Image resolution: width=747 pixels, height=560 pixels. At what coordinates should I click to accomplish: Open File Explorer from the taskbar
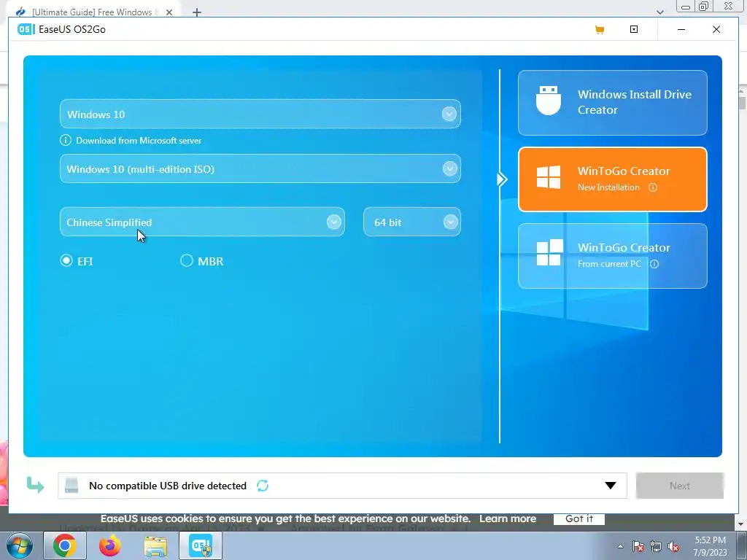(x=156, y=546)
